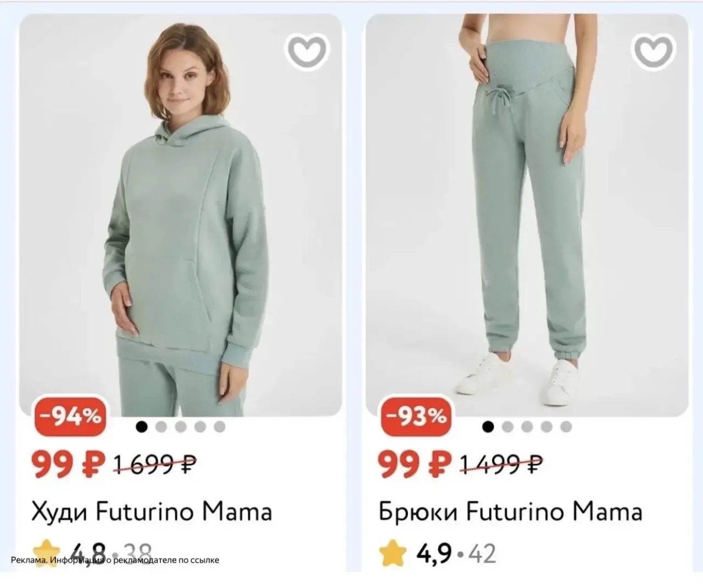Open the Брюки Futurino Mama product title

click(x=510, y=512)
